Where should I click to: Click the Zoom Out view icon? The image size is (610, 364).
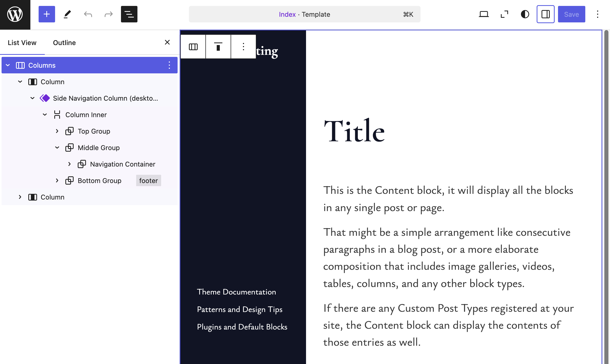click(x=504, y=14)
